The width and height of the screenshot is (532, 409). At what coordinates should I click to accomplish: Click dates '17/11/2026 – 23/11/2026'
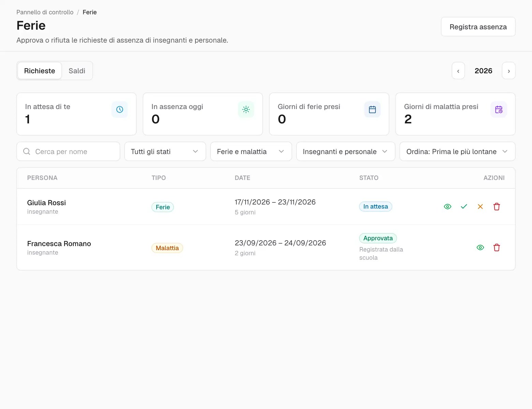pyautogui.click(x=275, y=202)
